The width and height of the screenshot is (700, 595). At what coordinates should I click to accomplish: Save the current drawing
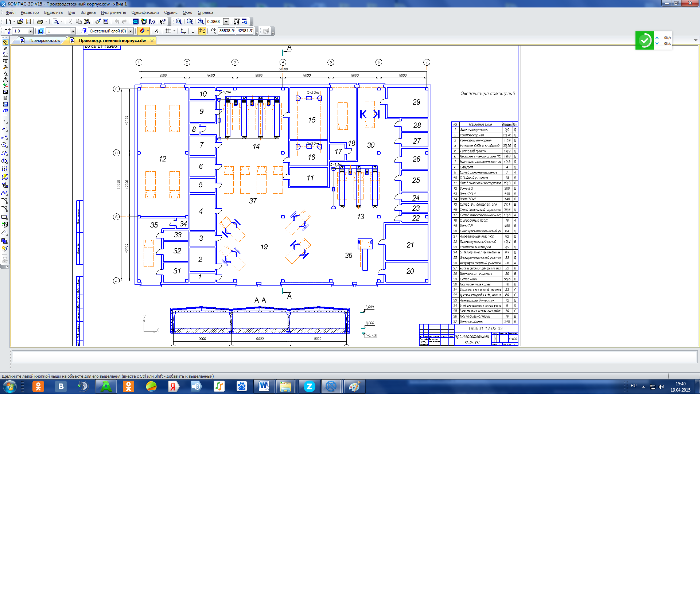[x=28, y=22]
